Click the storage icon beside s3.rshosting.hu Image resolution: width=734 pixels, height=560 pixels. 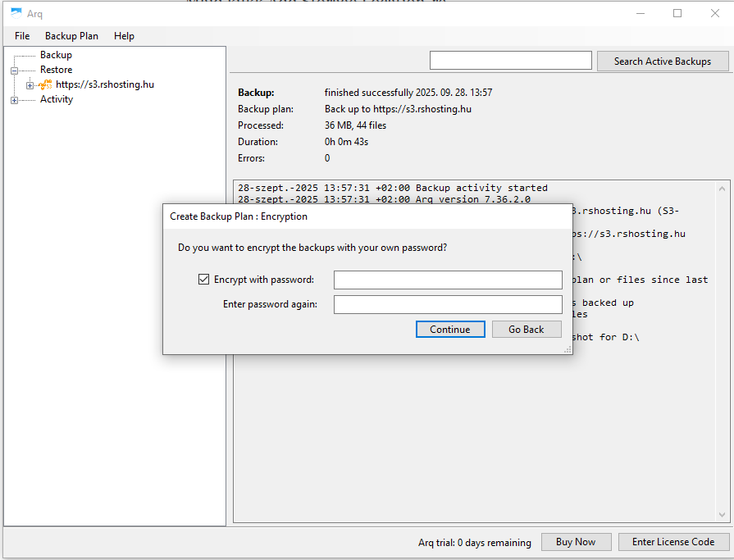coord(46,84)
